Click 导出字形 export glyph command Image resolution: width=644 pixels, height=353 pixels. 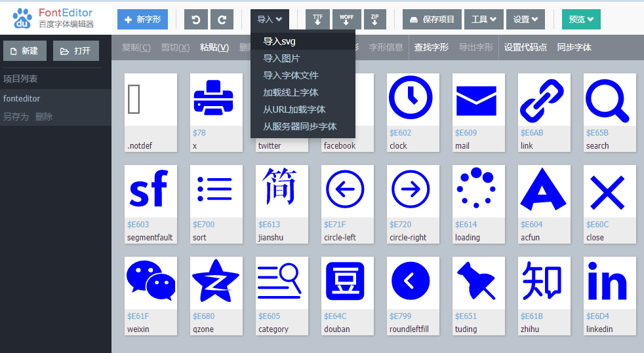pyautogui.click(x=476, y=48)
